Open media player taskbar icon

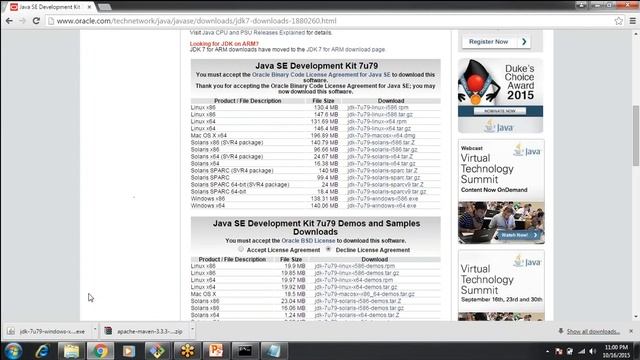point(129,351)
